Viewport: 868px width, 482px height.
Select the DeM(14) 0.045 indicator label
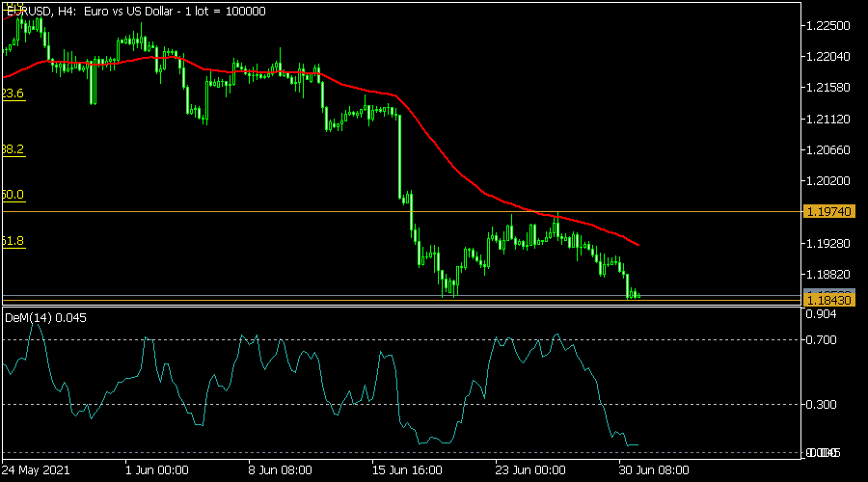pos(45,318)
